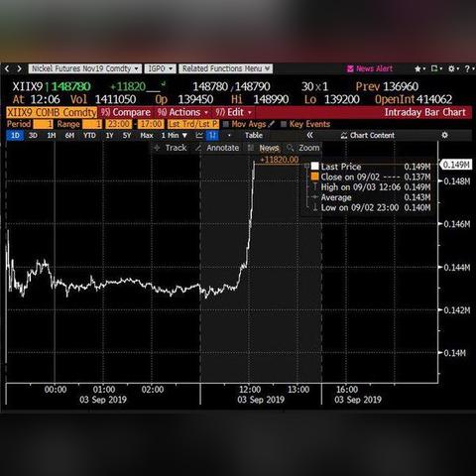Open the chart News tool
Image resolution: width=476 pixels, height=476 pixels.
coord(264,148)
